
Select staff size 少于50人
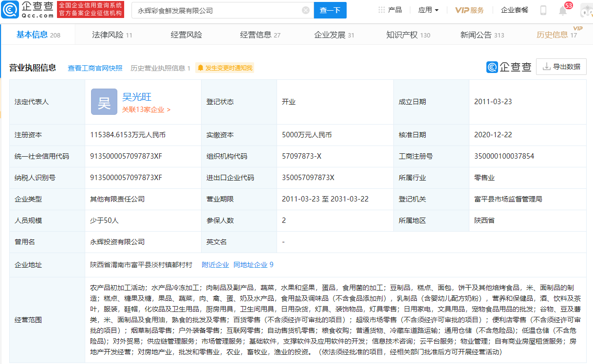click(104, 220)
